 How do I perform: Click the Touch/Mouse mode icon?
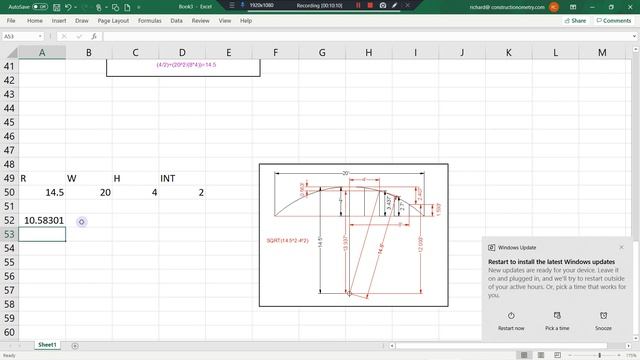pyautogui.click(x=98, y=7)
